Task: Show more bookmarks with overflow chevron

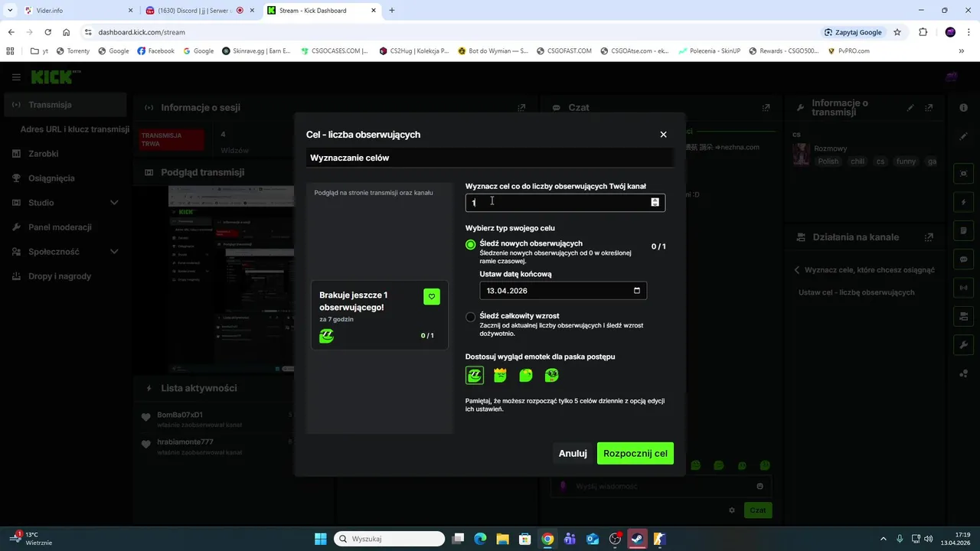Action: point(962,51)
